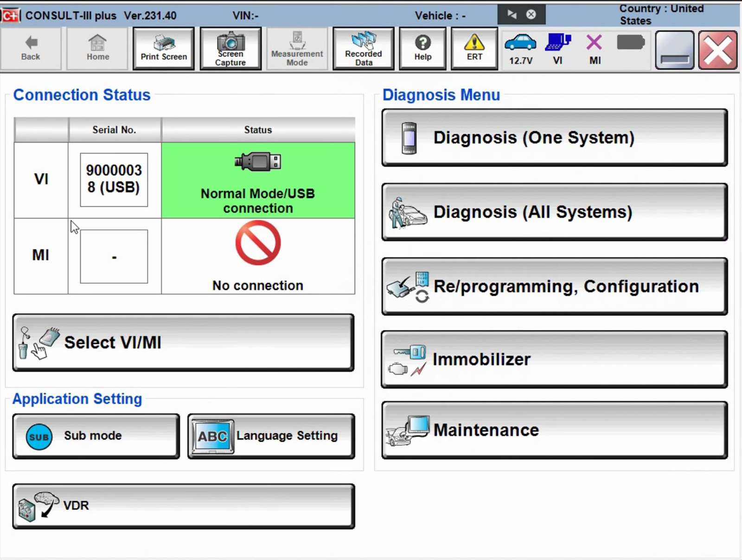Image resolution: width=742 pixels, height=560 pixels.
Task: Minimize the CONSULT-III plus window
Action: [x=674, y=50]
